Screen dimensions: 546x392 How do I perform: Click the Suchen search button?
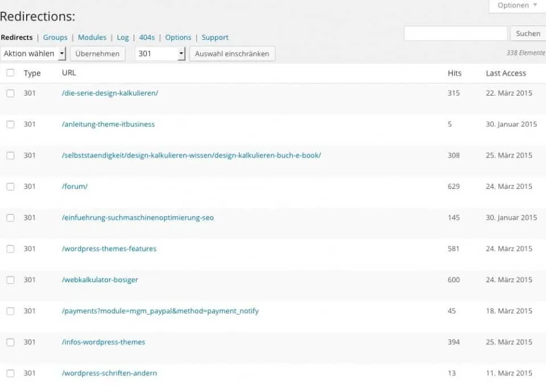(527, 34)
